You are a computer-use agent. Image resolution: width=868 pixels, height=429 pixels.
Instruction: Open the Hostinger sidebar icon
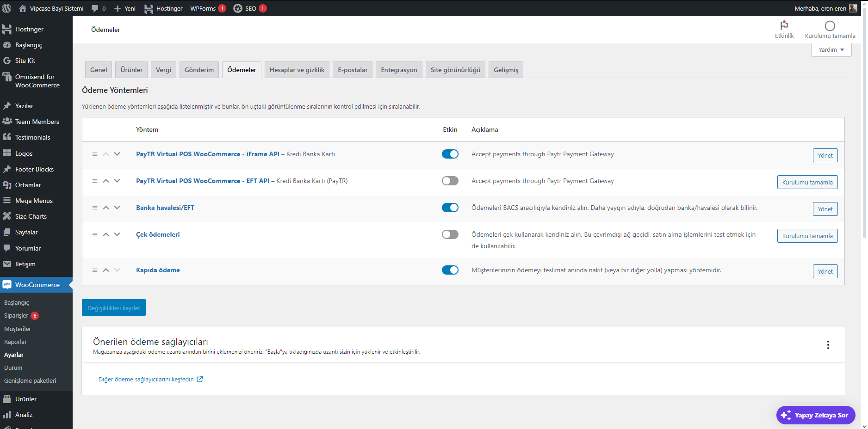point(7,29)
